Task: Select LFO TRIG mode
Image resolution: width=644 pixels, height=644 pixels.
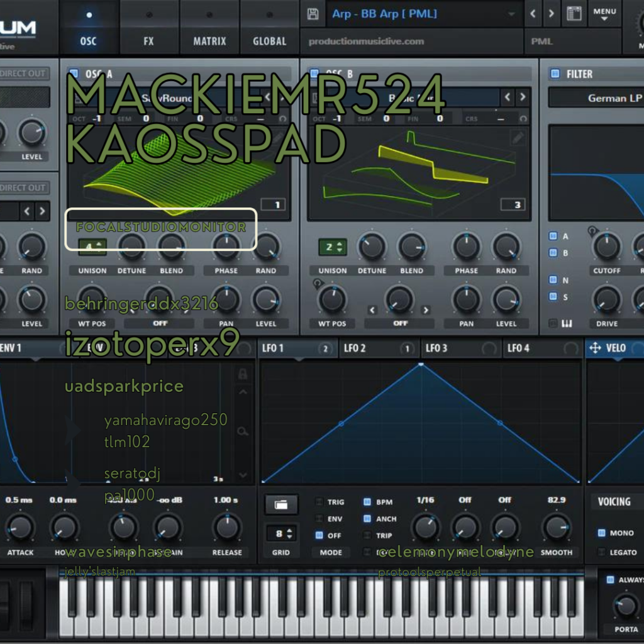Action: click(x=319, y=502)
